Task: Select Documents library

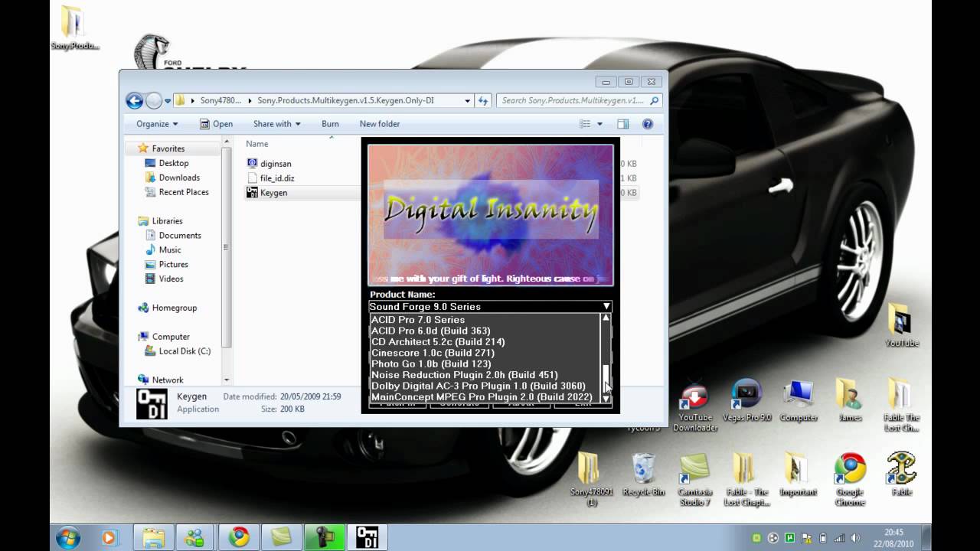Action: (173, 235)
